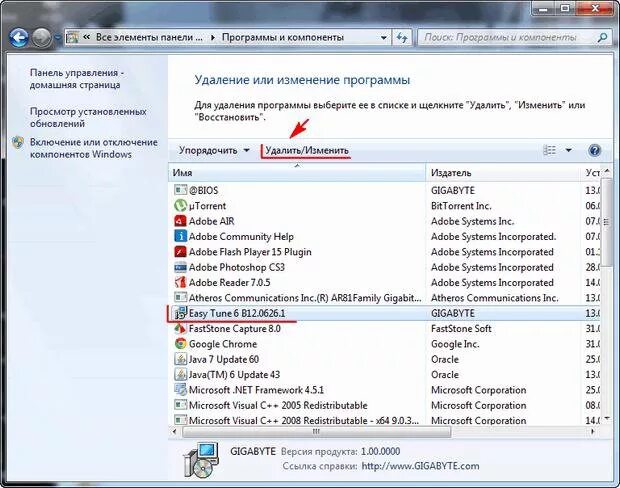Screen dimensions: 620x488
Task: Click the FastStone Capture 8.0 icon
Action: tap(180, 328)
